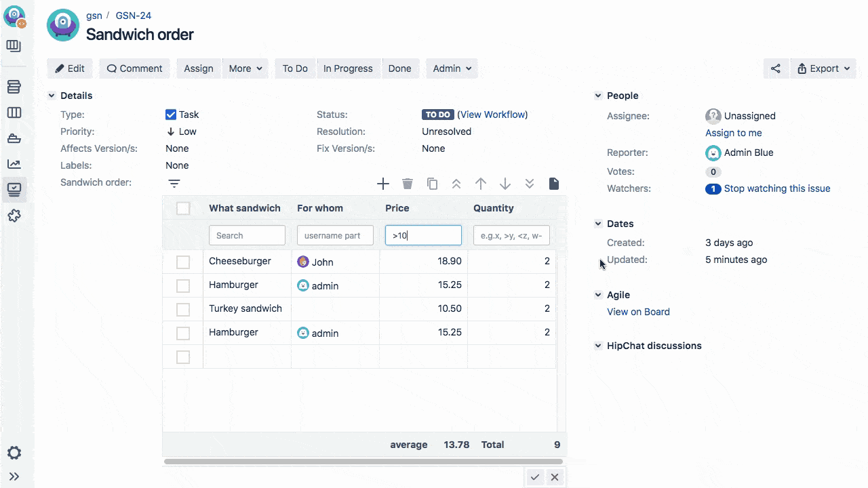Viewport: 868px width, 488px height.
Task: Open the Export dropdown
Action: coord(823,68)
